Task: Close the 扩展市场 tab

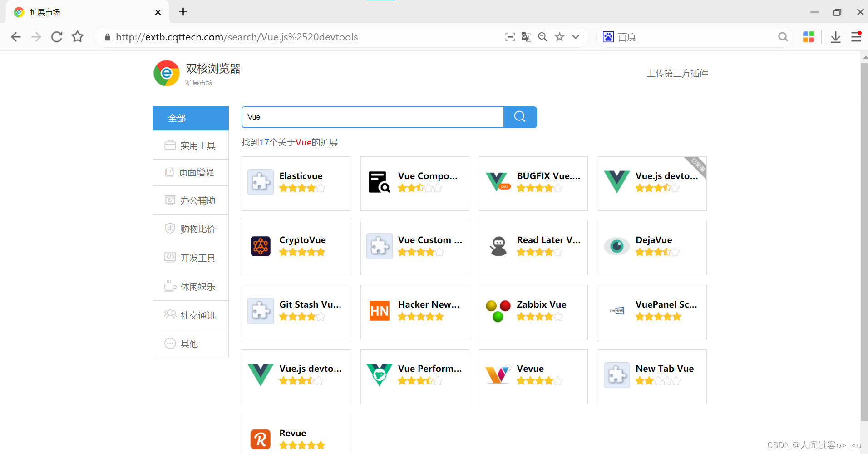Action: click(158, 12)
